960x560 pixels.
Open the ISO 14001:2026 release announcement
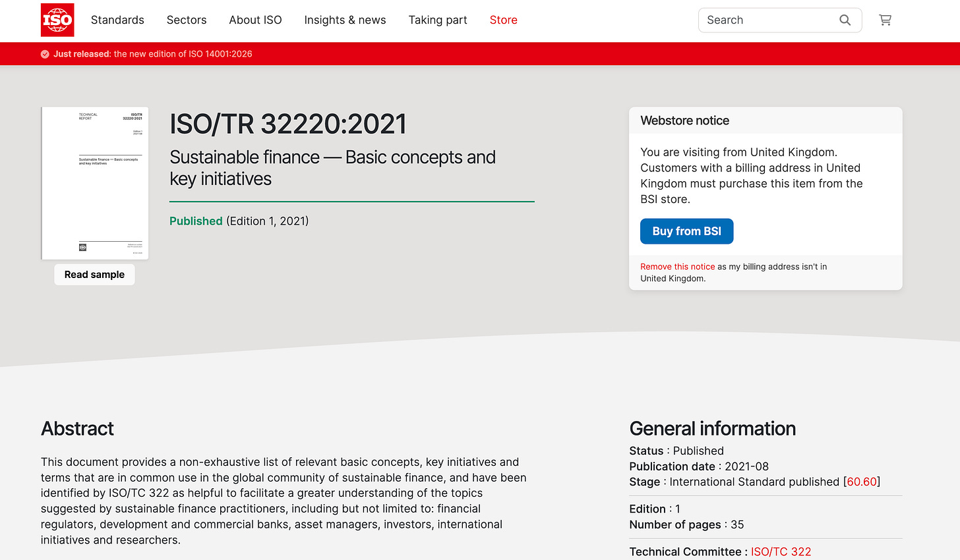(x=152, y=54)
